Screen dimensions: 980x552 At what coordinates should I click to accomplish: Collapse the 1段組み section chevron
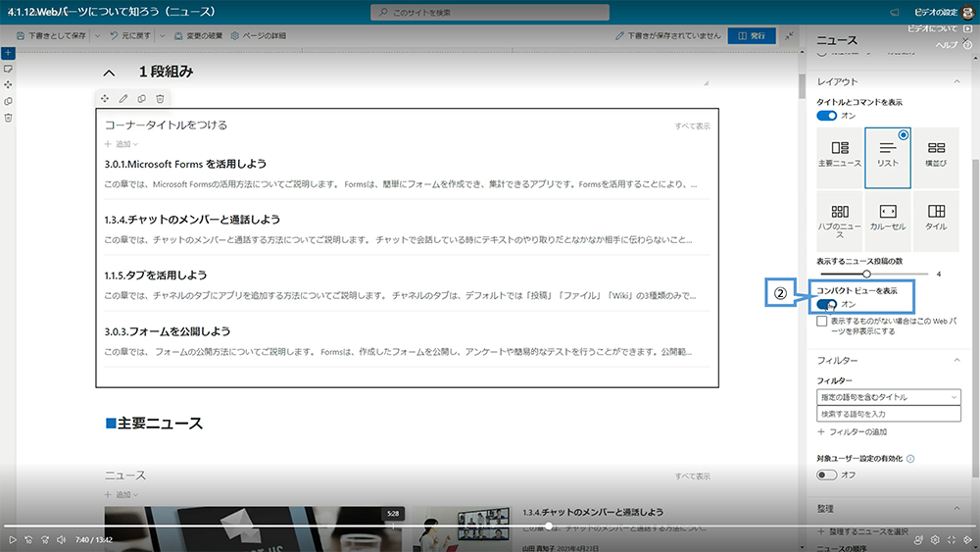click(x=109, y=73)
